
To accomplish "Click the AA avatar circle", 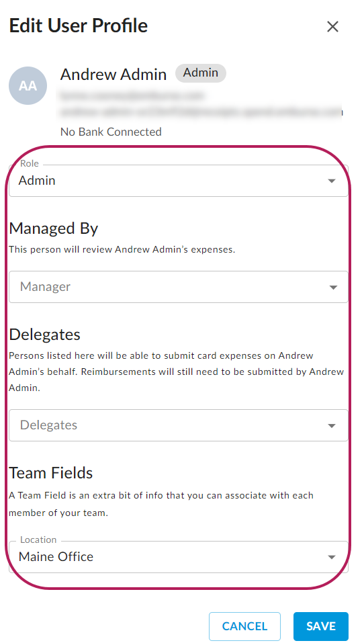I will (28, 85).
